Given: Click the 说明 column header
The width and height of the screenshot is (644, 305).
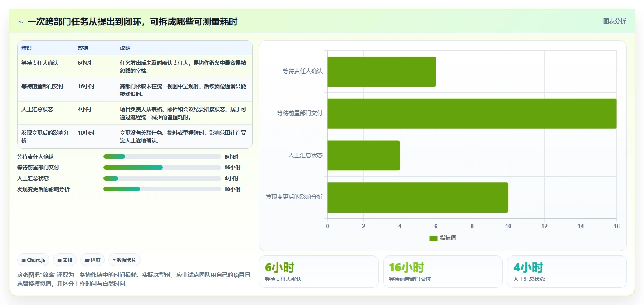Looking at the screenshot, I should click(125, 48).
